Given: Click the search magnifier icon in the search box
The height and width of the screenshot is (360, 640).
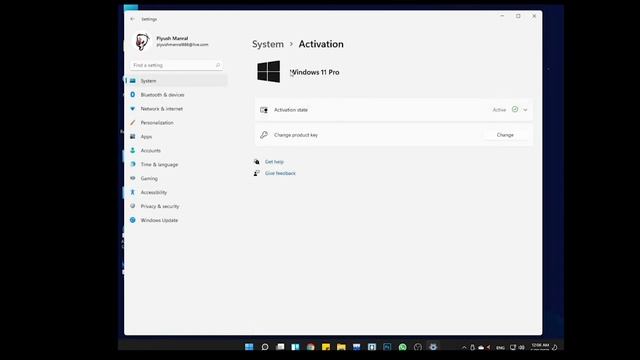Looking at the screenshot, I should (218, 65).
